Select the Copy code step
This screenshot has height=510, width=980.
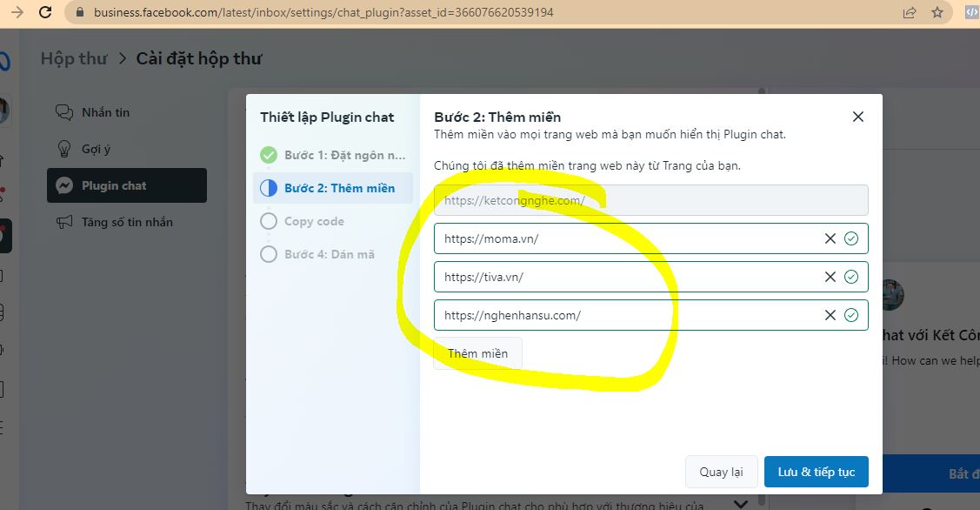pyautogui.click(x=313, y=221)
